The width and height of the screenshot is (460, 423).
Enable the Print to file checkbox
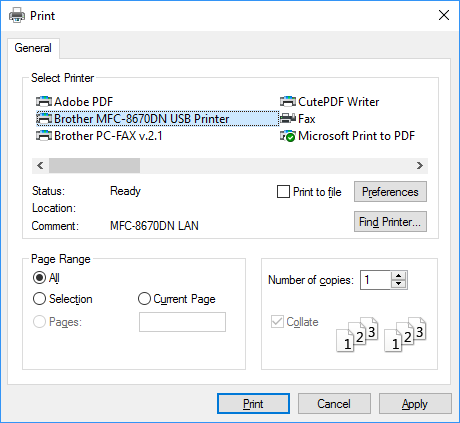coord(283,192)
